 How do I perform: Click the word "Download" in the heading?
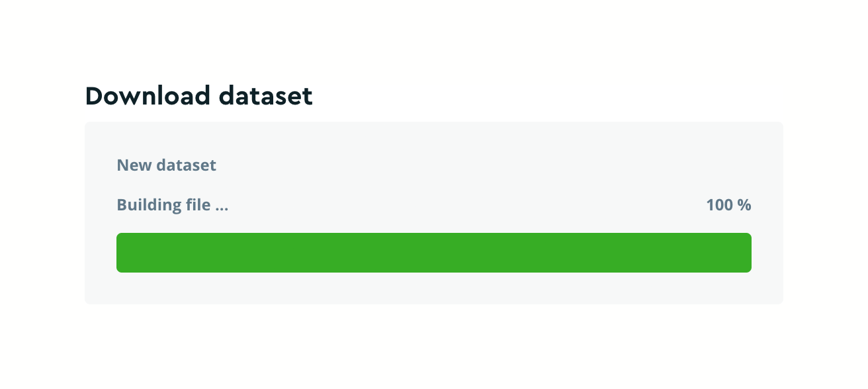(x=148, y=97)
